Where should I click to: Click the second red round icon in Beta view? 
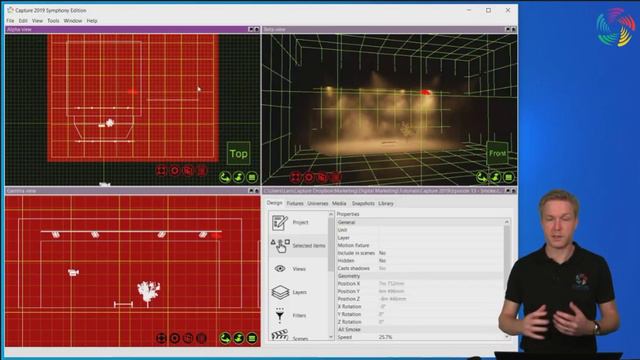click(309, 177)
